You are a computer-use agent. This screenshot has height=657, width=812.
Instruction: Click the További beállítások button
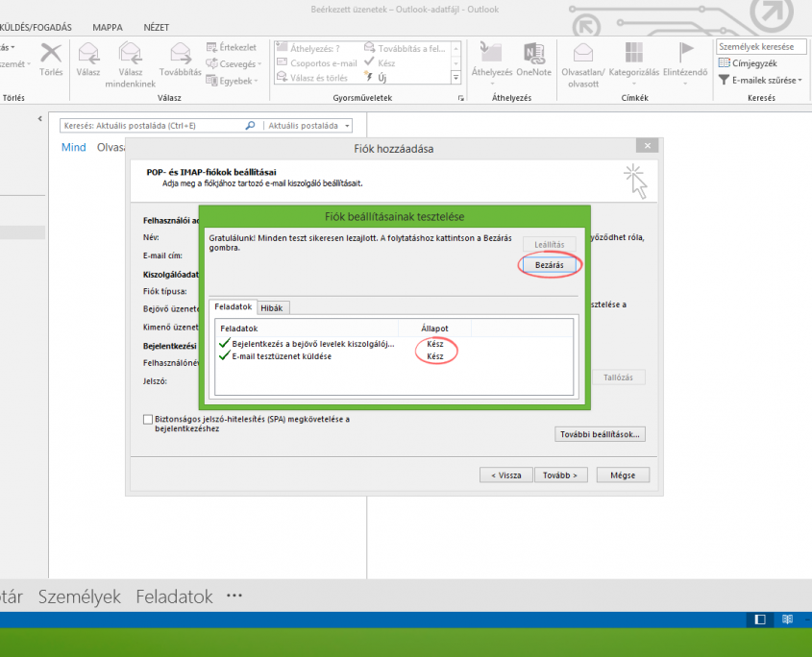pos(600,434)
